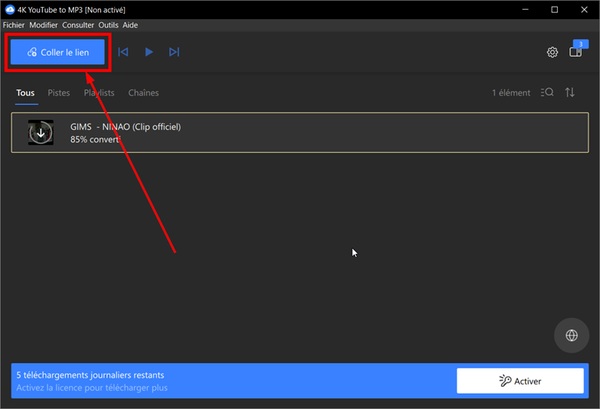Switch to the Playlists tab
This screenshot has width=600, height=409.
(x=99, y=93)
